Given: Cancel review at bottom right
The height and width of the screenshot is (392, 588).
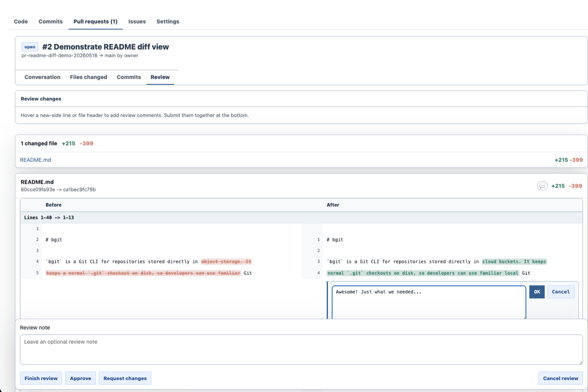Looking at the screenshot, I should 560,378.
